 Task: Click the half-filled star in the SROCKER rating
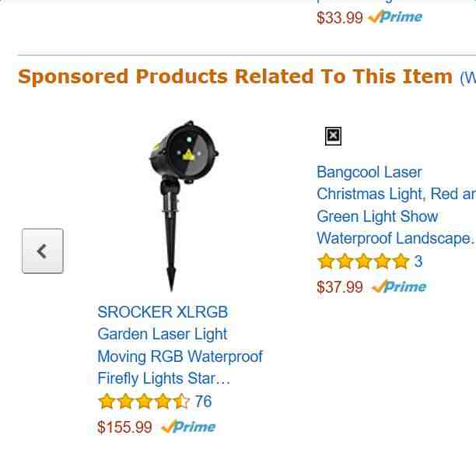pos(181,401)
